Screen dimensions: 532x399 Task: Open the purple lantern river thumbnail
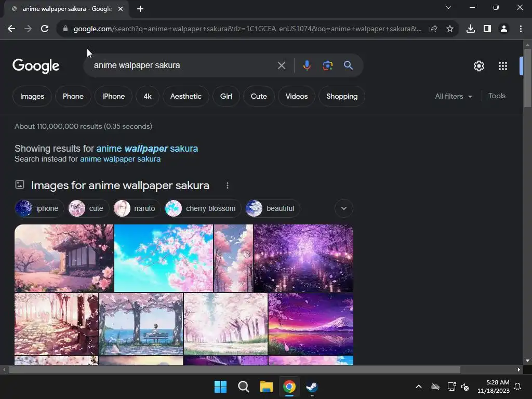coord(303,258)
